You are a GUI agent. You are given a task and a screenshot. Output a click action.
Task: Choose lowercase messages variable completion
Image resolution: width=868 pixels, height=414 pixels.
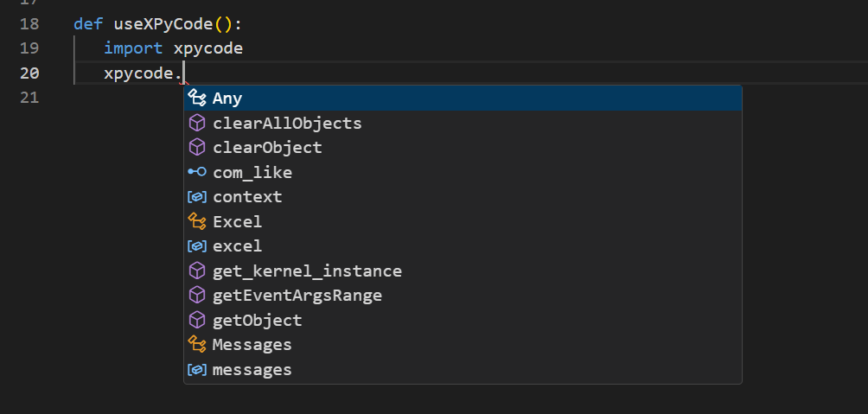(x=252, y=370)
